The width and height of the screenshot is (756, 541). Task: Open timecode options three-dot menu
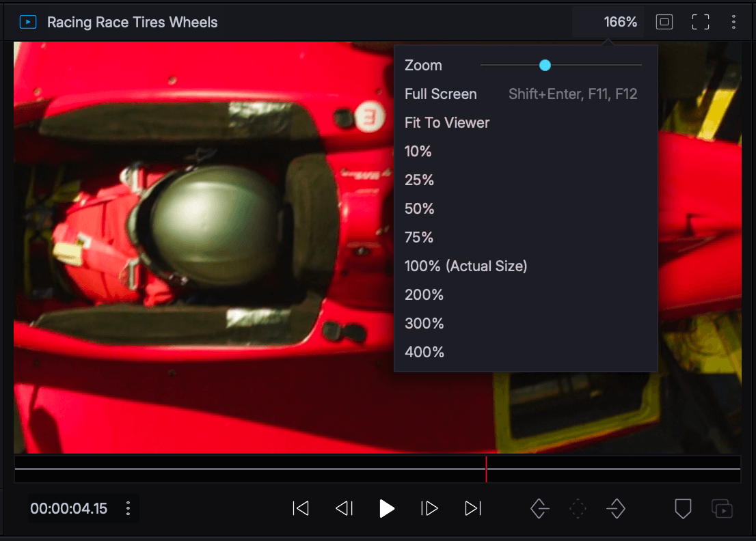[128, 508]
